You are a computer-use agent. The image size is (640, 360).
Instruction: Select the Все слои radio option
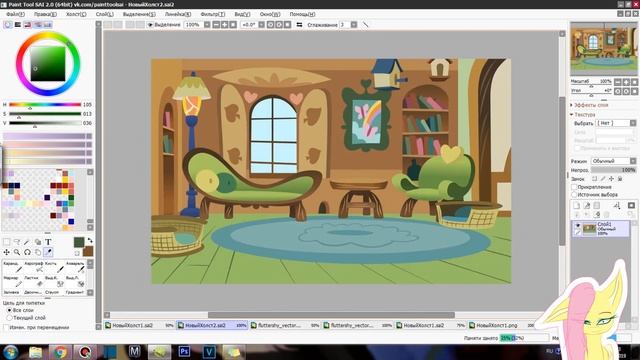tap(9, 310)
